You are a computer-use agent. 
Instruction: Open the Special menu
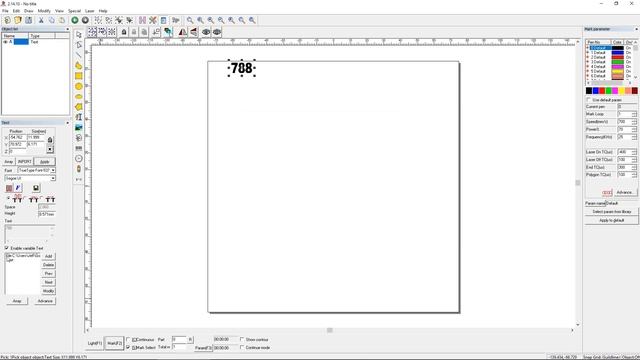[74, 11]
